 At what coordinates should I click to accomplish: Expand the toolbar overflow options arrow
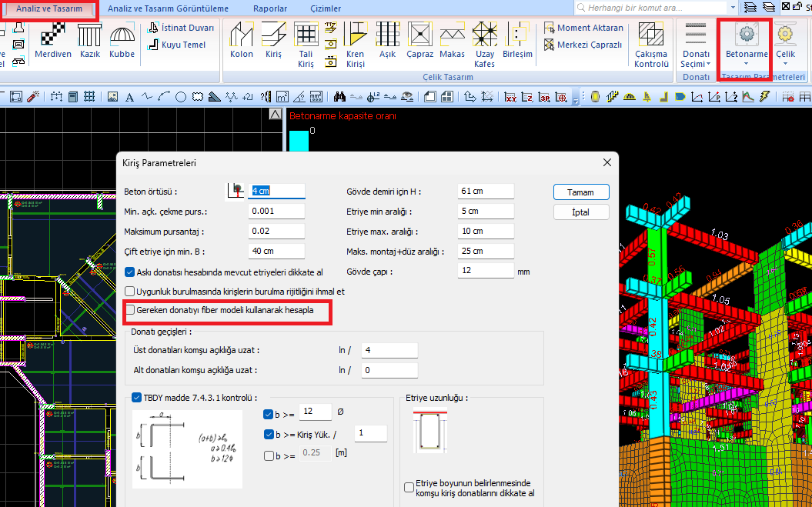coord(576,101)
